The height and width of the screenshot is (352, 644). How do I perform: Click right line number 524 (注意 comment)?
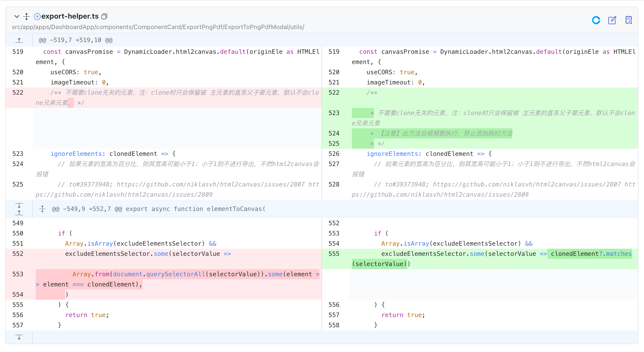click(x=334, y=133)
